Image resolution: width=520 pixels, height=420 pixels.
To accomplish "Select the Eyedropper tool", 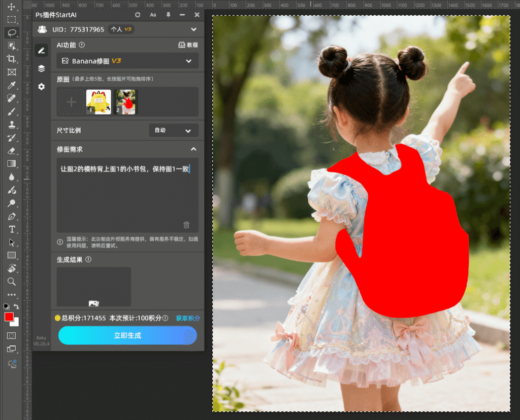I will click(12, 85).
